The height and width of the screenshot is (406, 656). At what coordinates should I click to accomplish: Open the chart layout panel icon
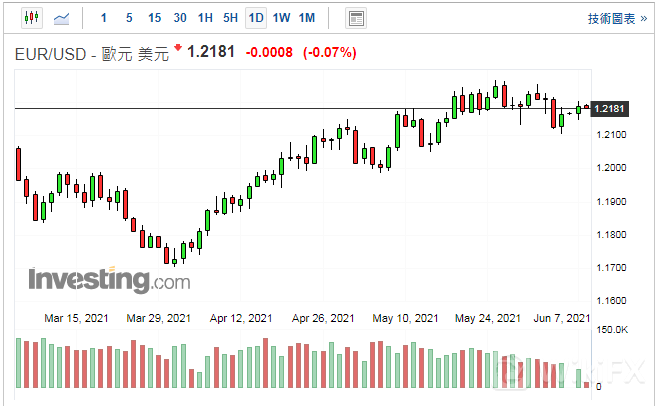tap(355, 18)
